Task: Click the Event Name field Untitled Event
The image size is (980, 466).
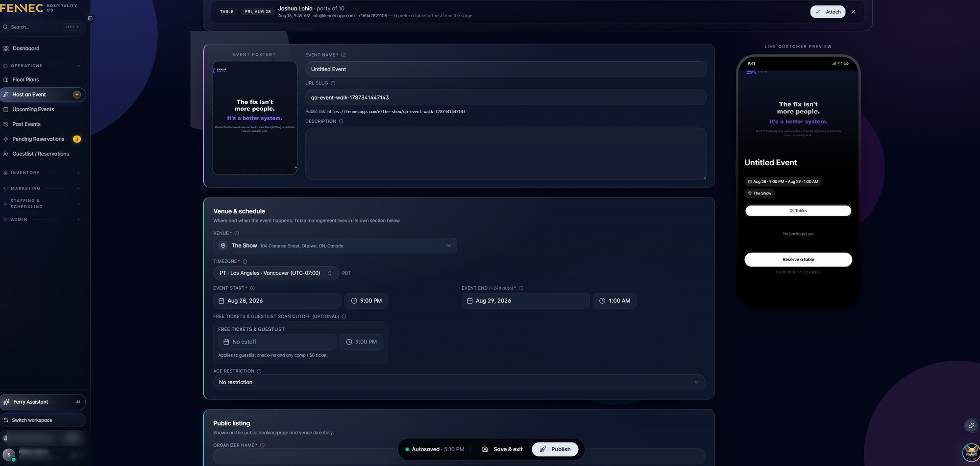Action: 506,69
